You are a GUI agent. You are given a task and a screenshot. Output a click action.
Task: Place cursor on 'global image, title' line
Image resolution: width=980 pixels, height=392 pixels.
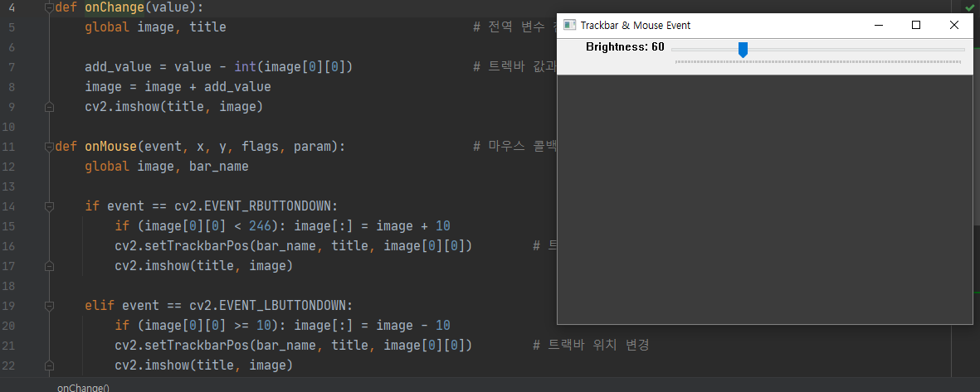pyautogui.click(x=156, y=27)
